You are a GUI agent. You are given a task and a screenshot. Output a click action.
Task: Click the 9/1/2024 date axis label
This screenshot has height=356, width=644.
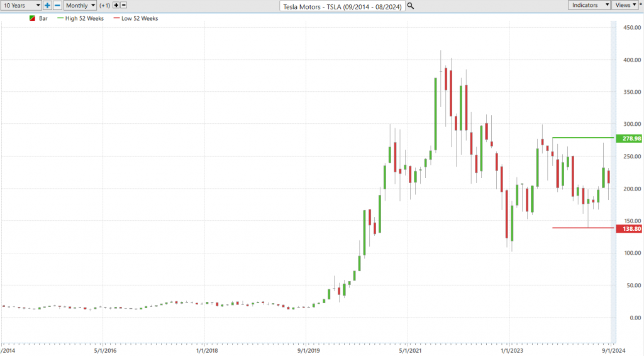tap(614, 351)
